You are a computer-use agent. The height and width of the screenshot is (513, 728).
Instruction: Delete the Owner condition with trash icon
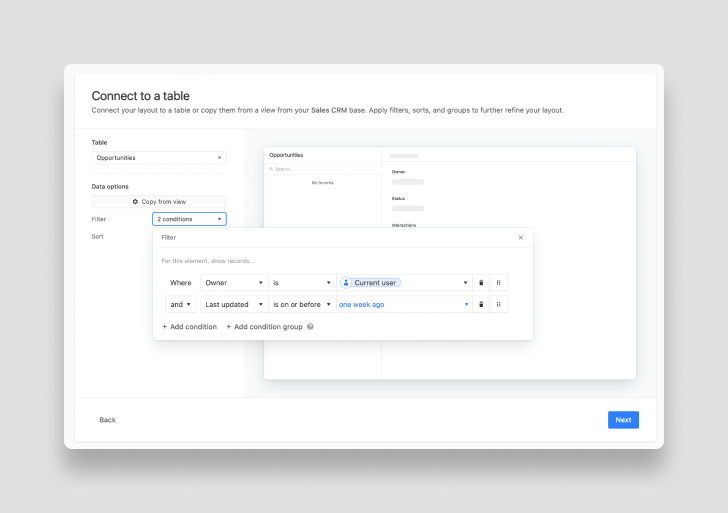(481, 283)
